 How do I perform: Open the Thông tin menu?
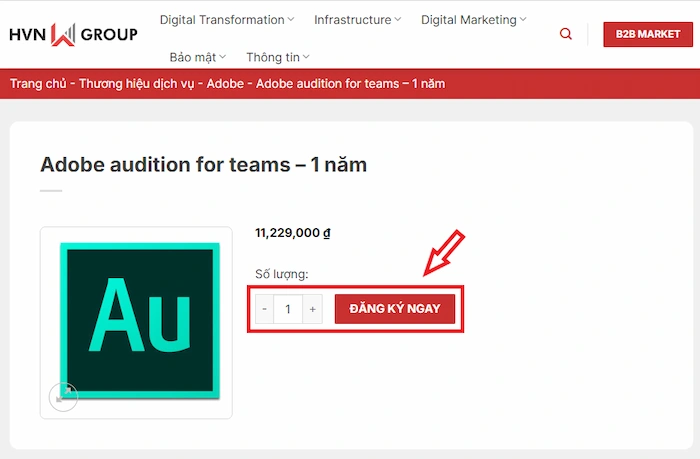point(277,58)
